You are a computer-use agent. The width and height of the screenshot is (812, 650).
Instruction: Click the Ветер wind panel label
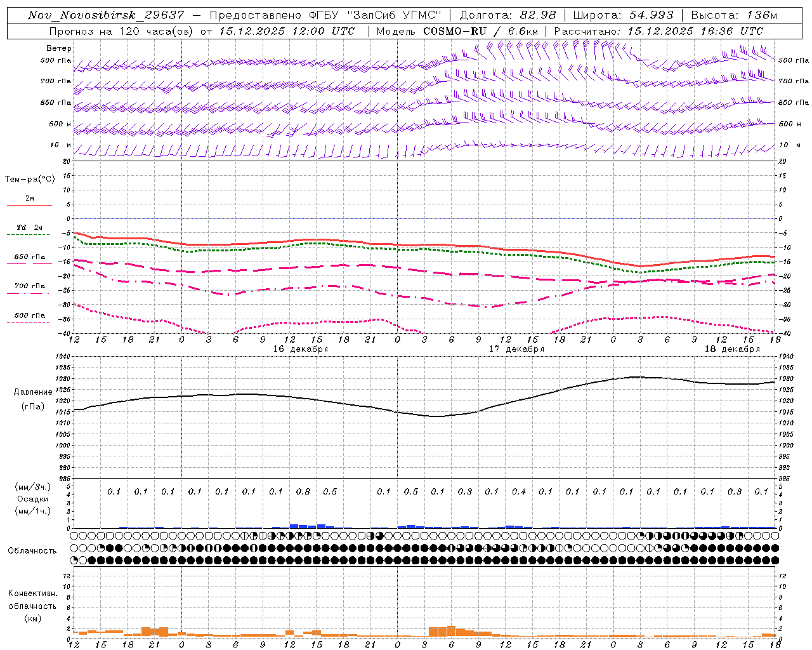click(x=59, y=48)
